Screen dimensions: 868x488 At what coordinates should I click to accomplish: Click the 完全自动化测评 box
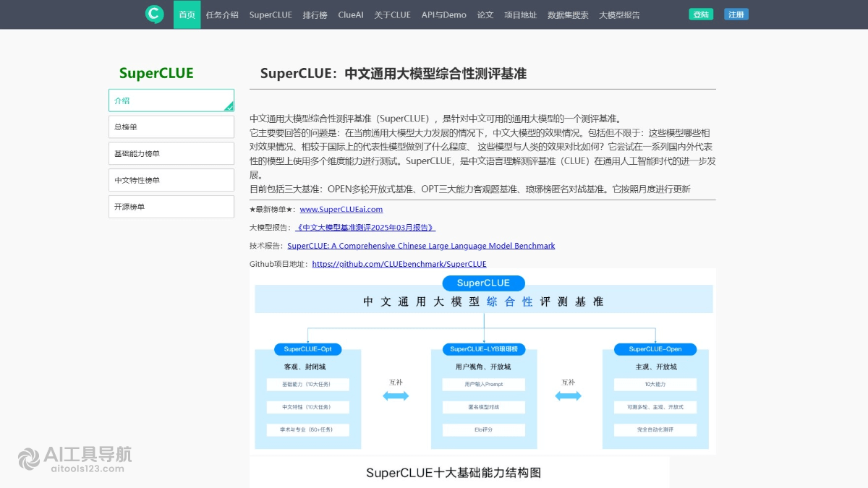(655, 429)
